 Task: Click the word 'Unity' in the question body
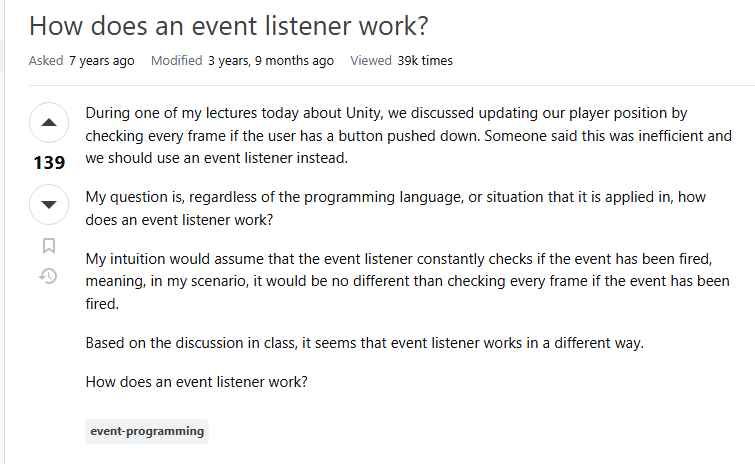363,113
